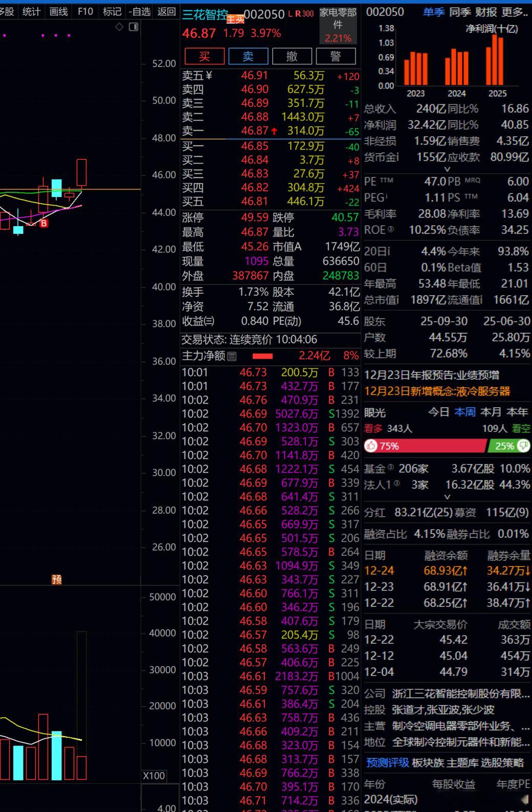Click the info icon next to ROE
This screenshot has height=812, width=532.
(391, 229)
